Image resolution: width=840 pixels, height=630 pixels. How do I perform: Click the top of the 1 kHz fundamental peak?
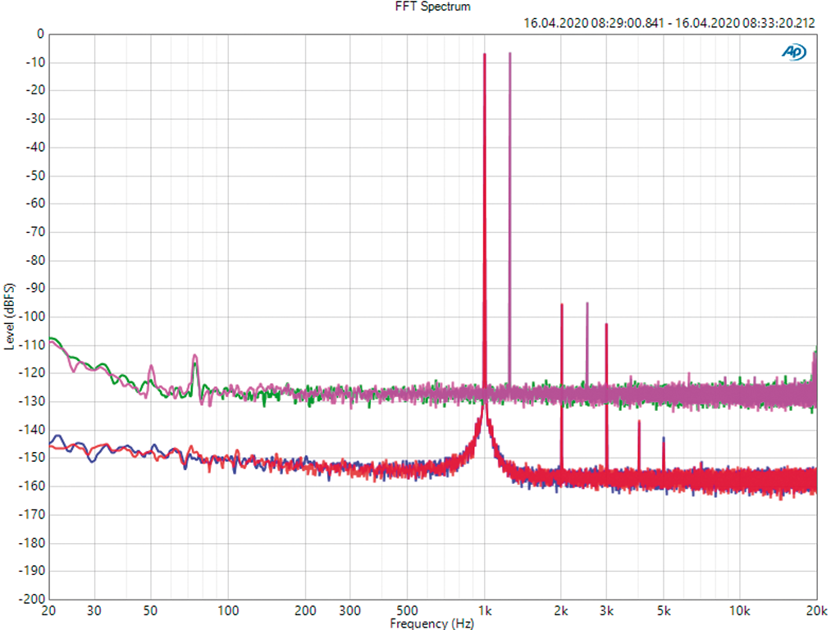[x=485, y=55]
